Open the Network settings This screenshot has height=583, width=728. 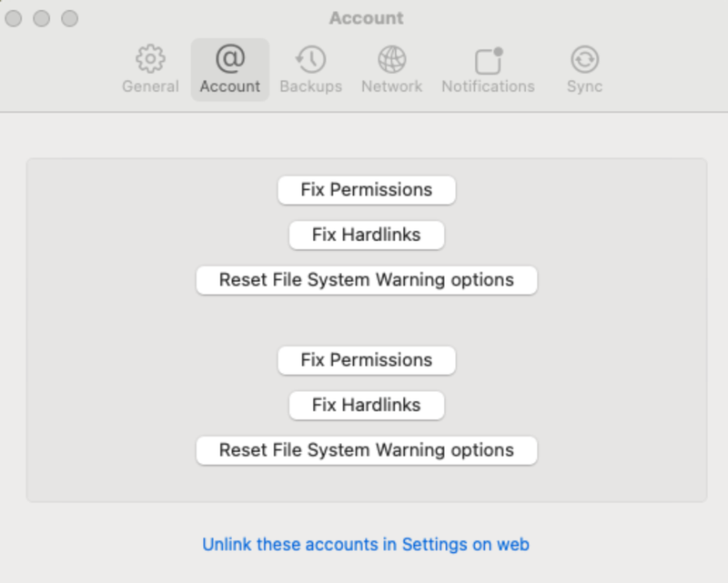[391, 69]
